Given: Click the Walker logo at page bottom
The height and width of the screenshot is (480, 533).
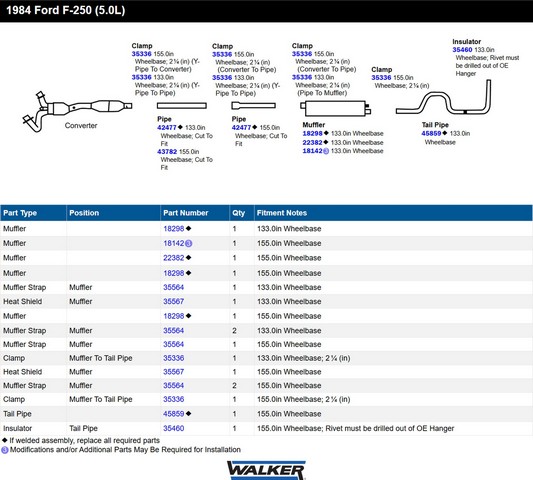Looking at the screenshot, I should [x=266, y=470].
